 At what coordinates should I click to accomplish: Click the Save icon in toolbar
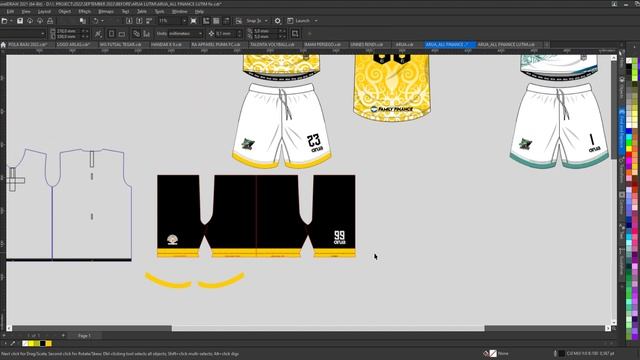tap(20, 20)
